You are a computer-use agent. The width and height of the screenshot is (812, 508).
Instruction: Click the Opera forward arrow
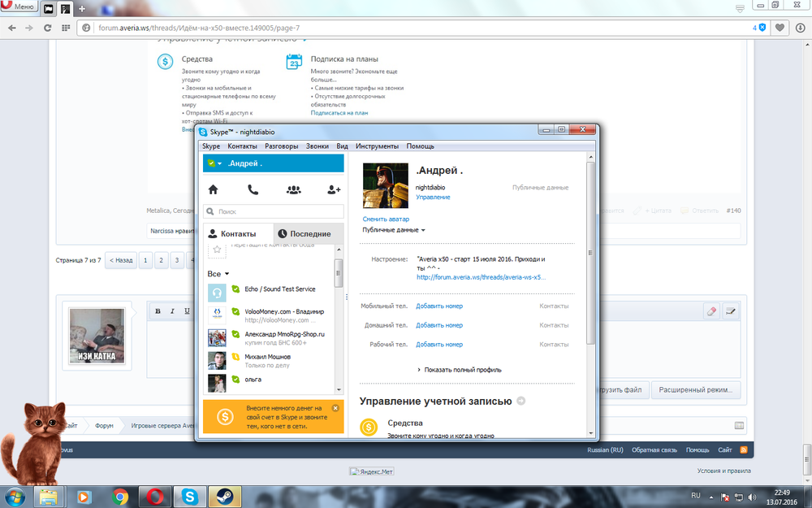click(29, 28)
